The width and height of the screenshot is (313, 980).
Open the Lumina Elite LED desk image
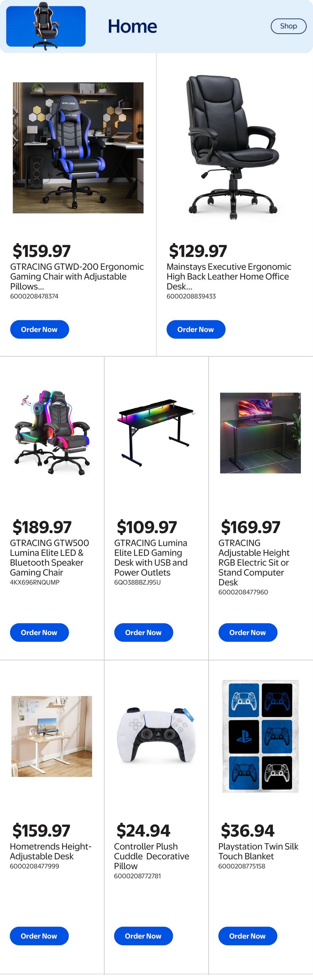156,433
